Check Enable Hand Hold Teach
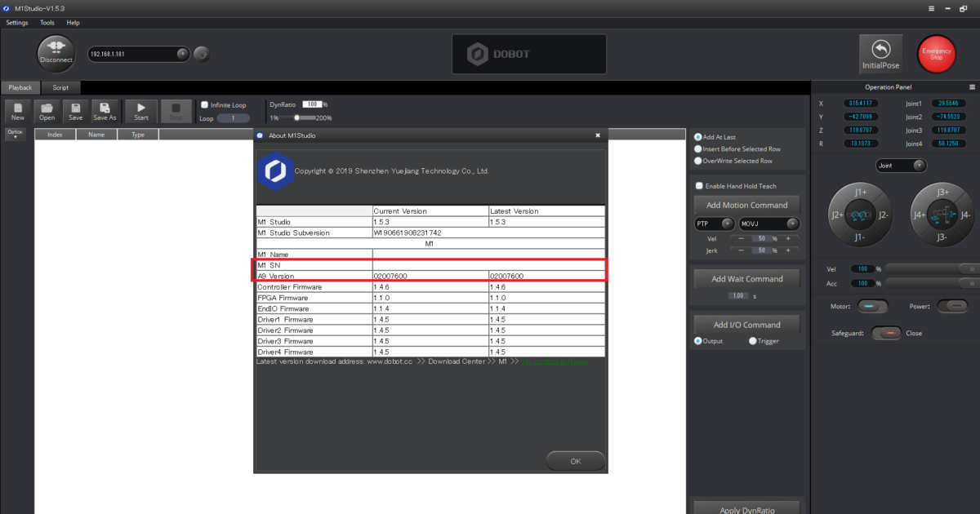 coord(699,186)
